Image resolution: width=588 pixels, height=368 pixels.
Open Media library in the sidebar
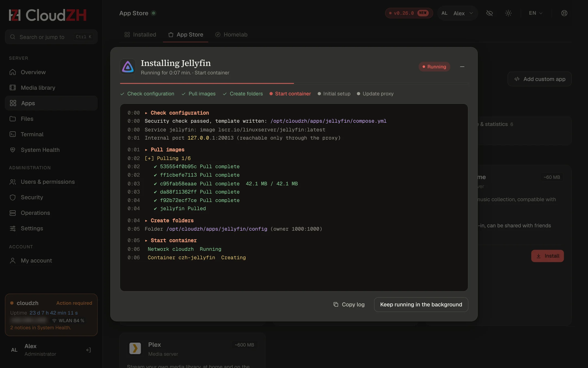pyautogui.click(x=51, y=88)
